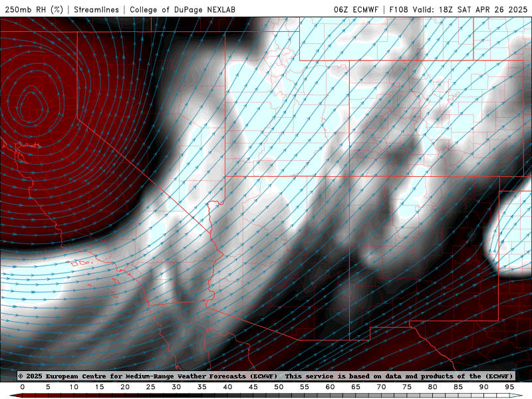Click the "5" label on humidity scale

[48, 387]
